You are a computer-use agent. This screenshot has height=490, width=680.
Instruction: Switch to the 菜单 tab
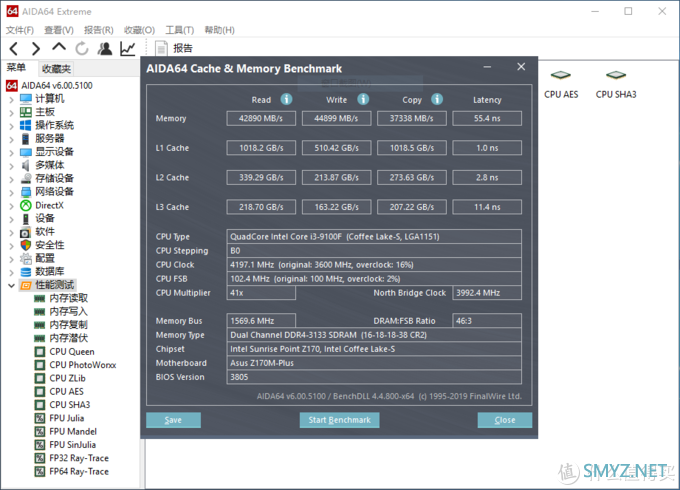pos(16,68)
